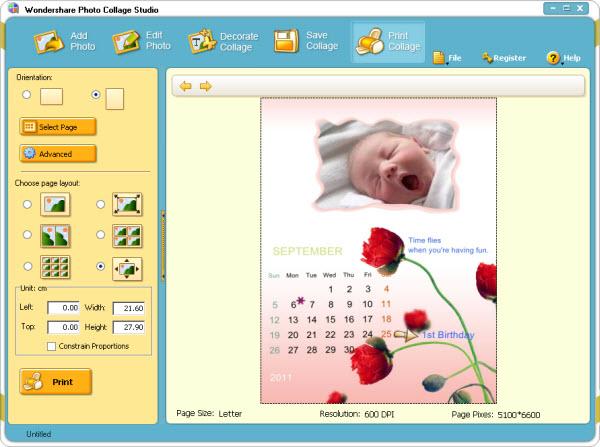Open the Edit Photo step
Viewport: 600px width, 447px height.
tap(141, 41)
